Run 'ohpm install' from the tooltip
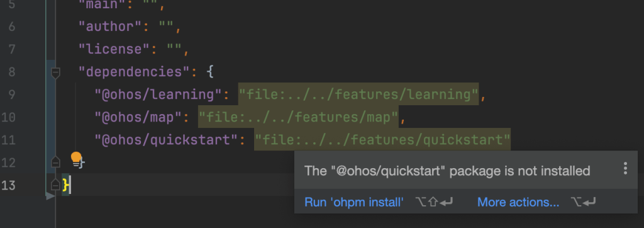Image resolution: width=644 pixels, height=228 pixels. point(354,202)
